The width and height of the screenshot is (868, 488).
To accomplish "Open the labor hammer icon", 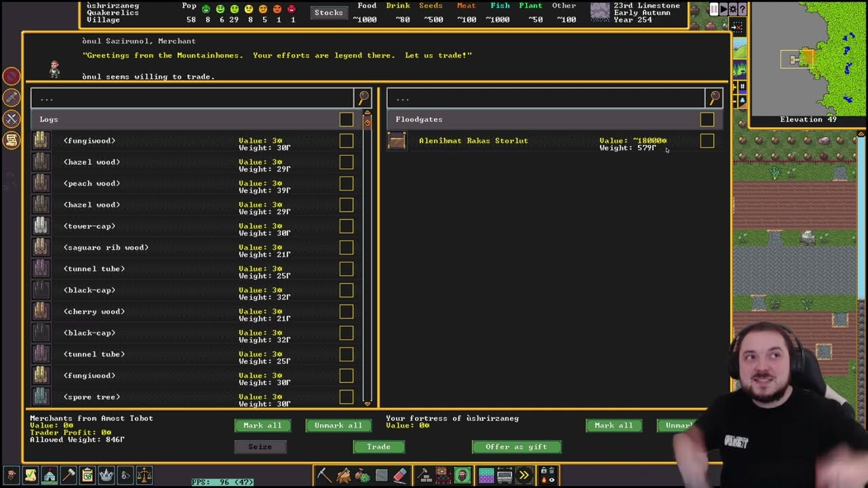I will pos(68,475).
